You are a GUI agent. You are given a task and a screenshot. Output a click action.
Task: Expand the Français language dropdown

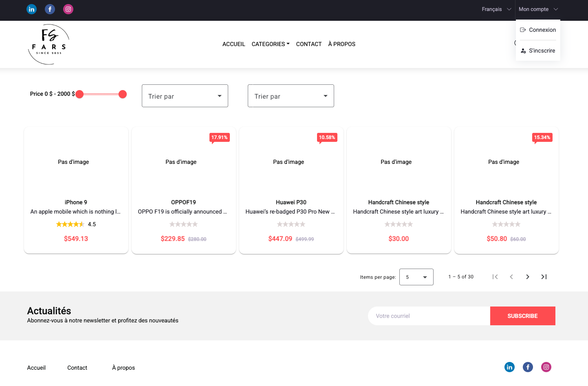496,9
